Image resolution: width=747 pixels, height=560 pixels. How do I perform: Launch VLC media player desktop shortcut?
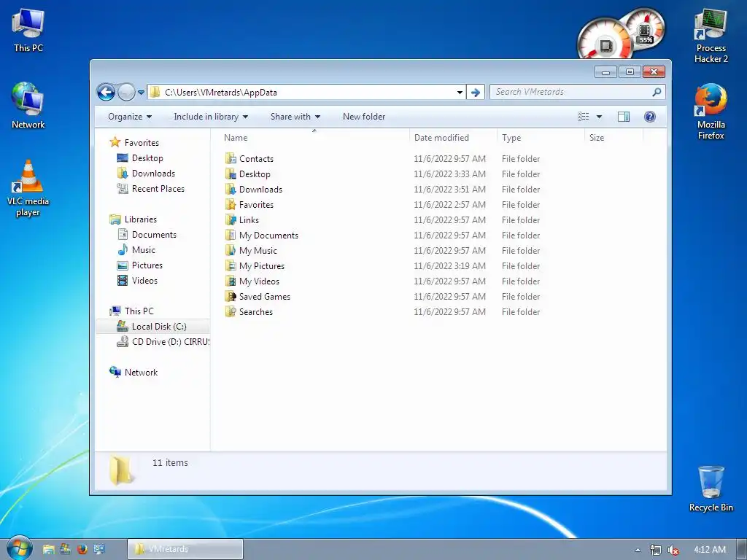tap(28, 188)
